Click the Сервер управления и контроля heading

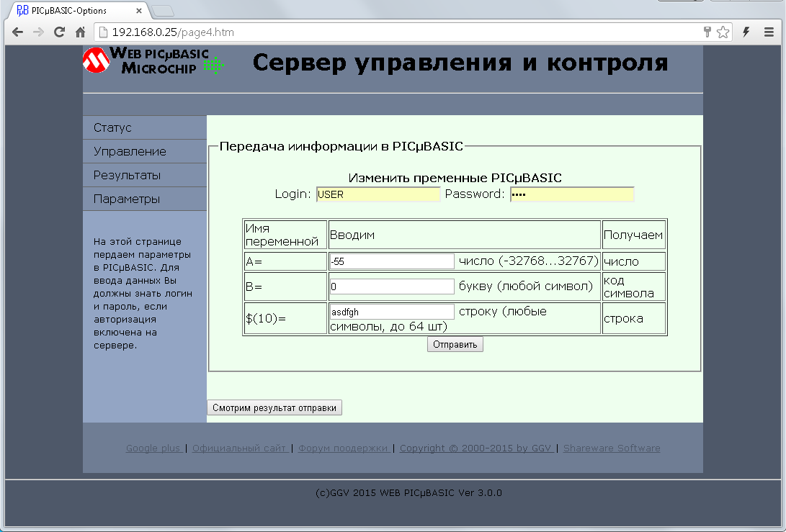coord(460,63)
